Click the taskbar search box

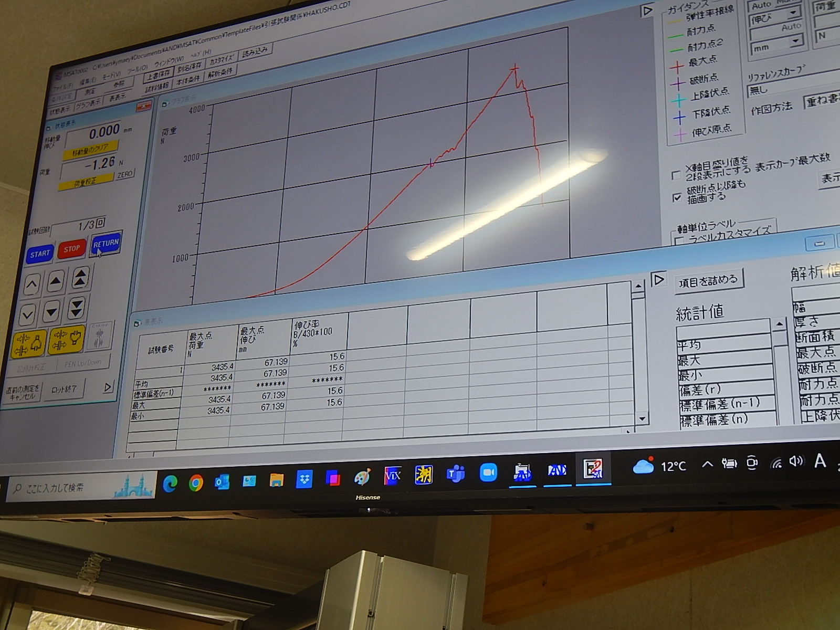[x=82, y=487]
